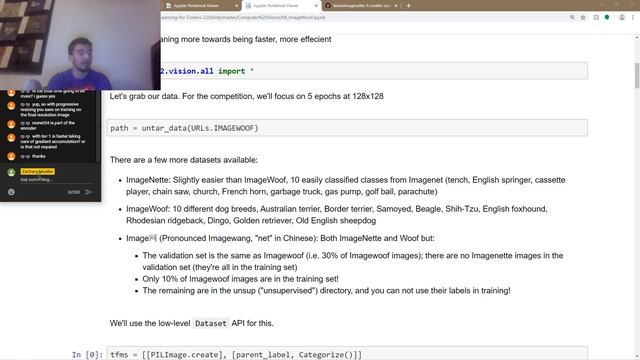Viewport: 640px width, 360px height.
Task: Click avatar beside gradient accumulation message
Action: pos(11,138)
